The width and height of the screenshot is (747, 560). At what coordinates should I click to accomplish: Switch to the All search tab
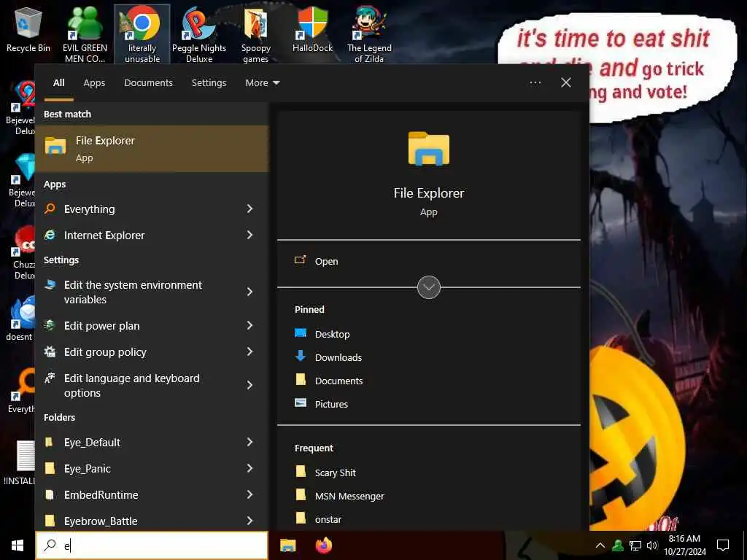(x=58, y=83)
